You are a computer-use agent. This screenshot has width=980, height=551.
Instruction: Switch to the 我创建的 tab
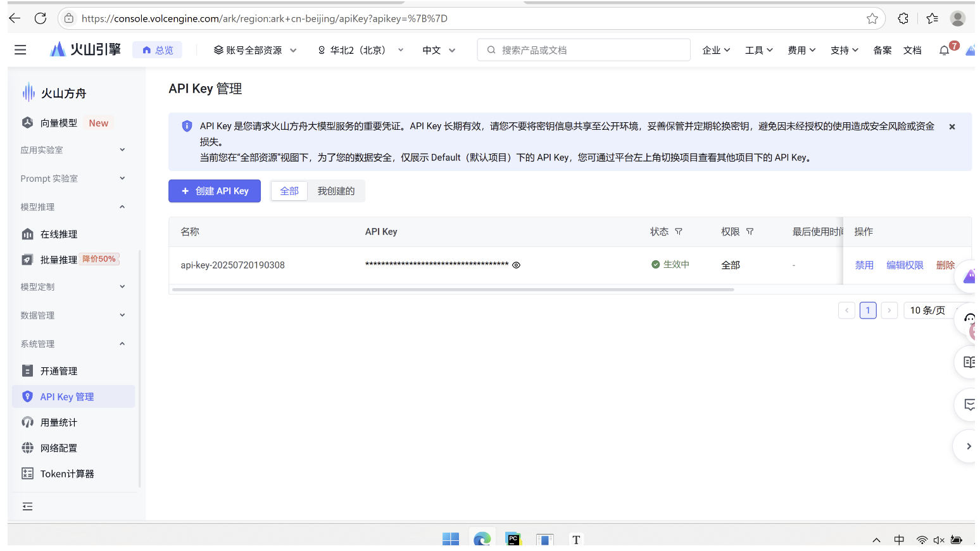click(x=336, y=191)
